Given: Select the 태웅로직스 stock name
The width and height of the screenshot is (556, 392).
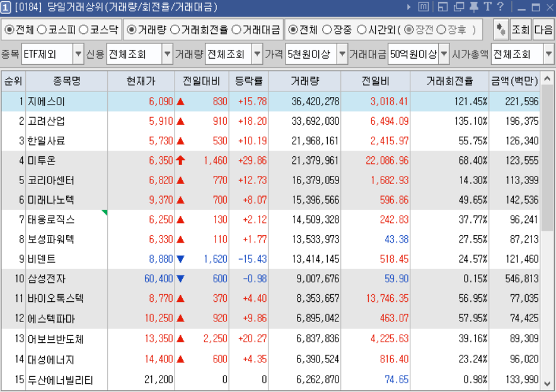Looking at the screenshot, I should pyautogui.click(x=51, y=220).
